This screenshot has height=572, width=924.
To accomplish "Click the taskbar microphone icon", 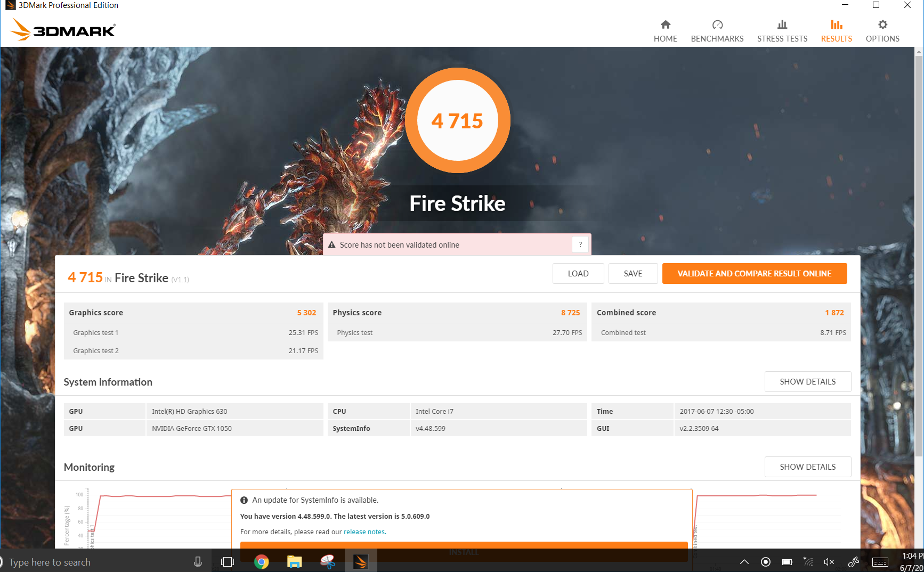I will tap(198, 562).
